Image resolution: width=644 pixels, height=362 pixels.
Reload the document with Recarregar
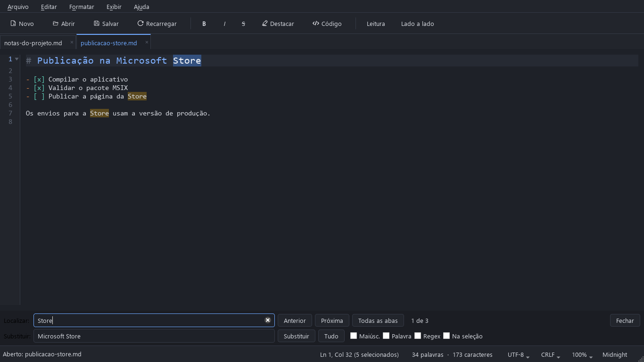(157, 24)
